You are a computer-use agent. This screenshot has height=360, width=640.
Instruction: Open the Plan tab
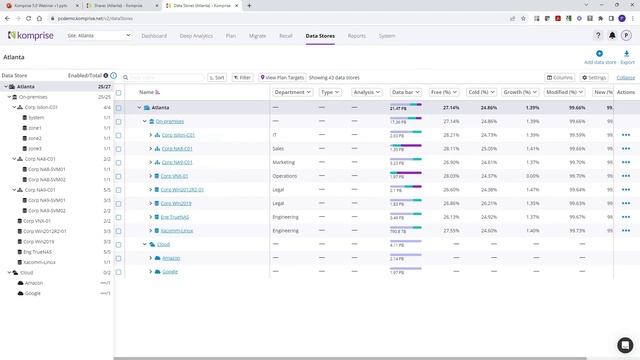pos(231,36)
